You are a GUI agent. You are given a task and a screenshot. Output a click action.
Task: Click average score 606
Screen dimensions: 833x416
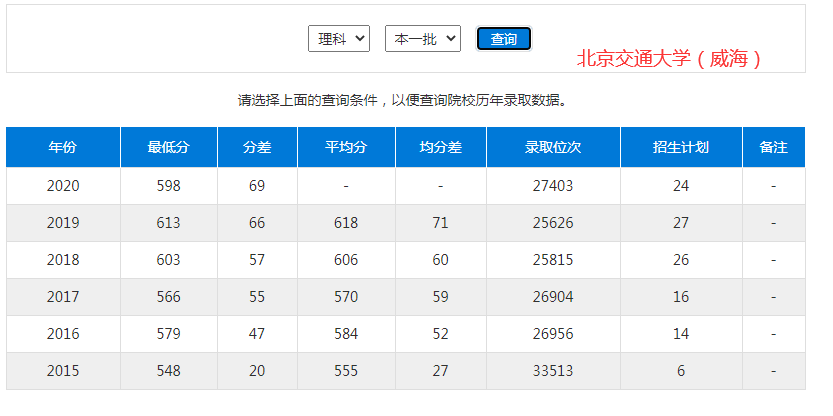click(346, 260)
